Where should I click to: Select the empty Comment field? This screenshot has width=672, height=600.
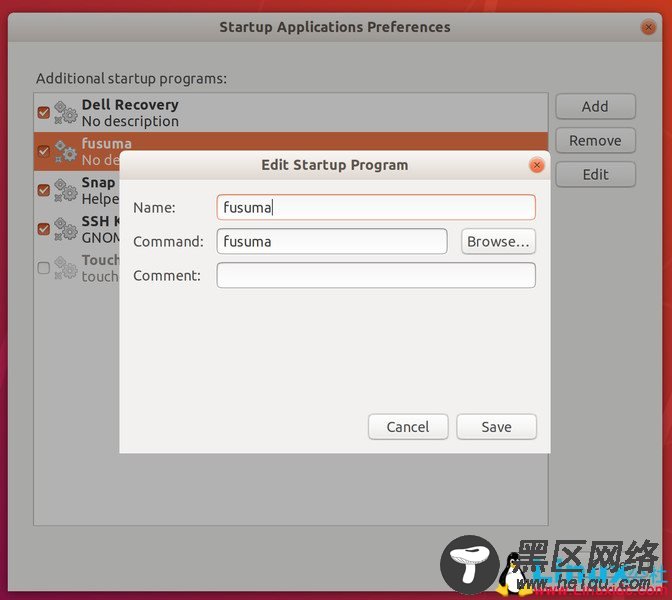pos(376,275)
